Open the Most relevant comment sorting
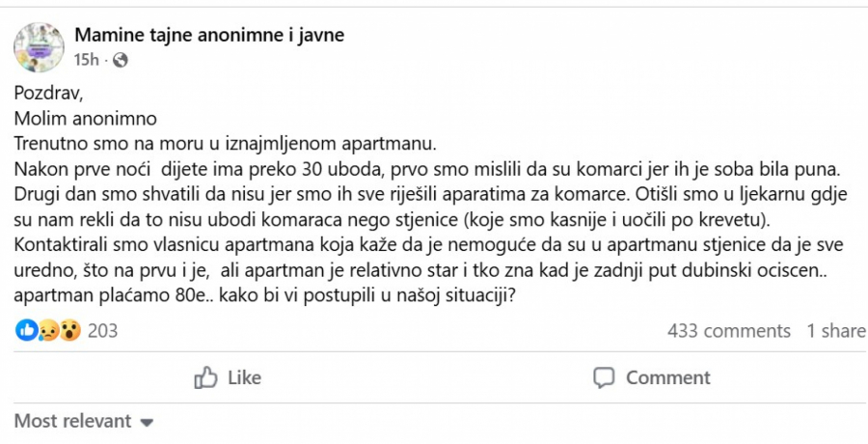 click(72, 421)
